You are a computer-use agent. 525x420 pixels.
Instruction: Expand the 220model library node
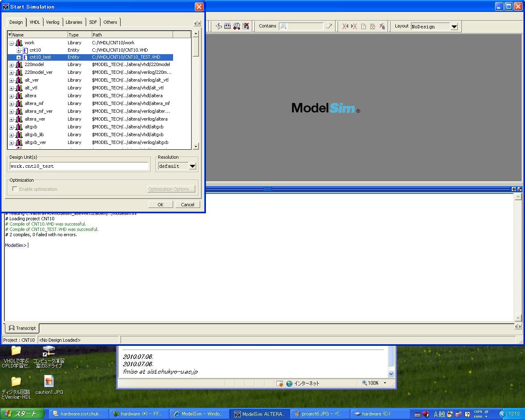[11, 65]
